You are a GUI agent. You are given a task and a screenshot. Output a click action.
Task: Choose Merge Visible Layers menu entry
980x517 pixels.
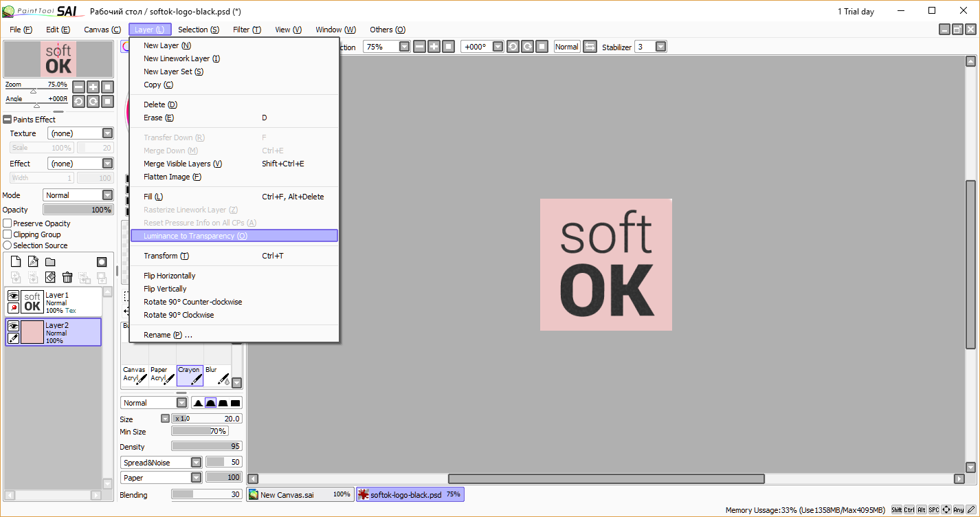tap(234, 164)
